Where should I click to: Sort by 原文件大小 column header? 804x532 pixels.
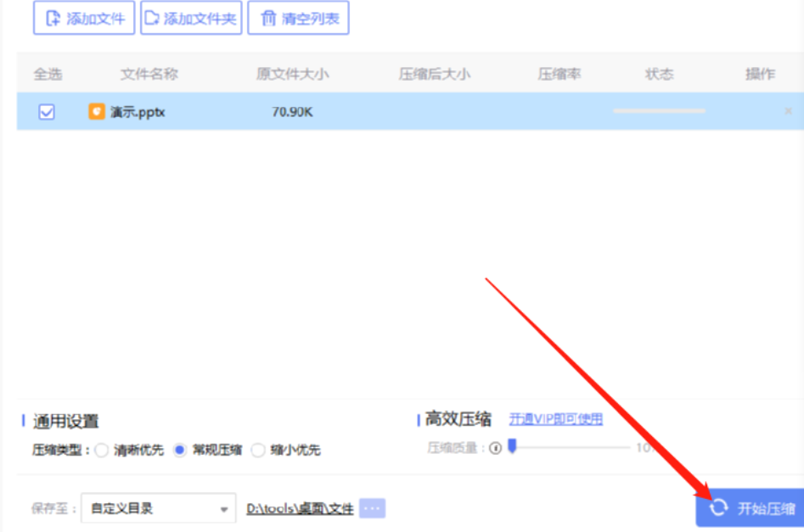click(x=292, y=75)
